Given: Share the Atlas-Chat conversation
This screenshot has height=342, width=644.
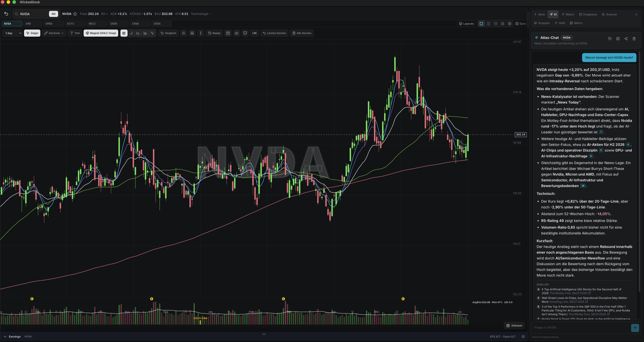Looking at the screenshot, I should click(626, 39).
